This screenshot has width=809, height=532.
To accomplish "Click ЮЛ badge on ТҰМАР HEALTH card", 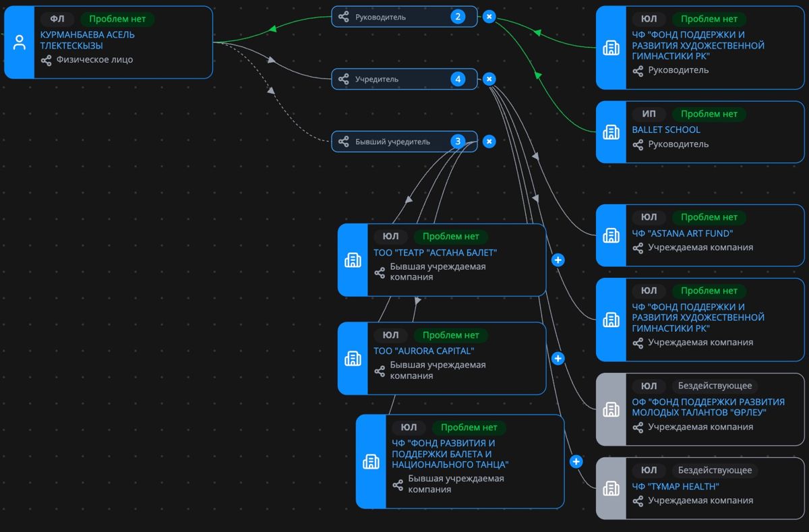I will coord(649,470).
